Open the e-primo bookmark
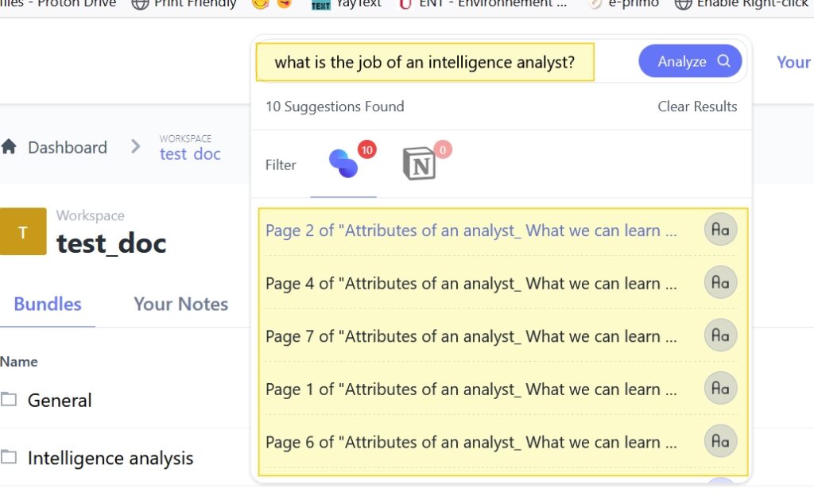Viewport: 814px width, 504px height. [632, 3]
